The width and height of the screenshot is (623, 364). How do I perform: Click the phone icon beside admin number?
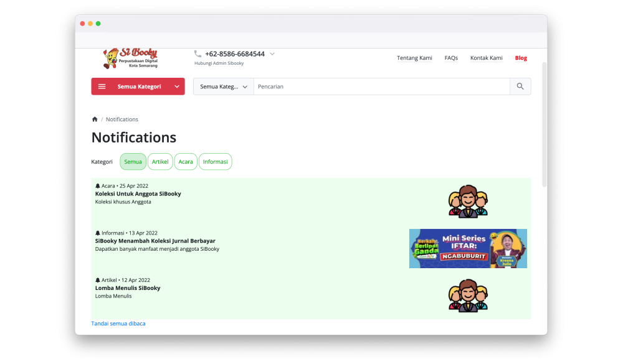[197, 54]
